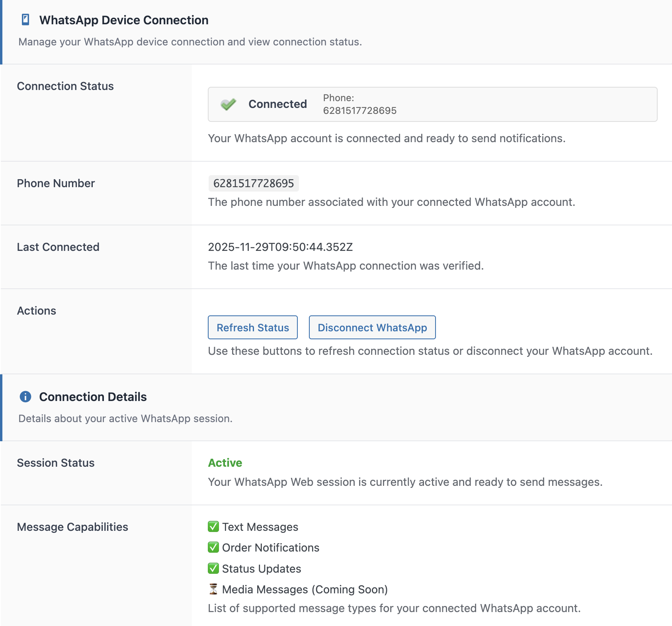The height and width of the screenshot is (626, 672).
Task: Click the Phone value inside the connection status box
Action: coord(359,110)
